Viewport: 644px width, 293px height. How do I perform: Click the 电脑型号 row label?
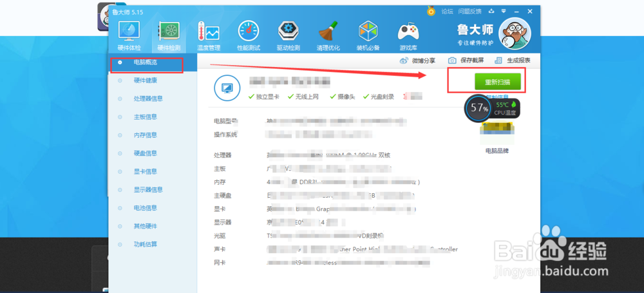coord(225,121)
